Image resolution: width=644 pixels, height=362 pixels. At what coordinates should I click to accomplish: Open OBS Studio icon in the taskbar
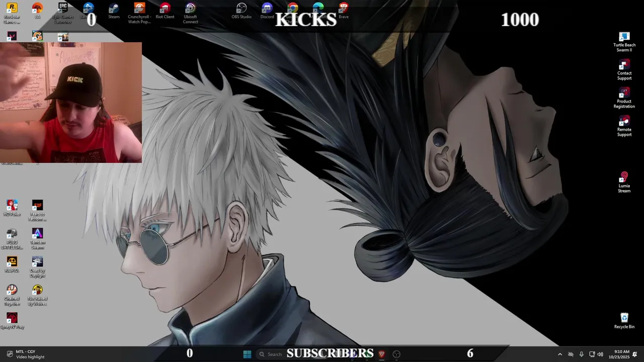tap(396, 354)
